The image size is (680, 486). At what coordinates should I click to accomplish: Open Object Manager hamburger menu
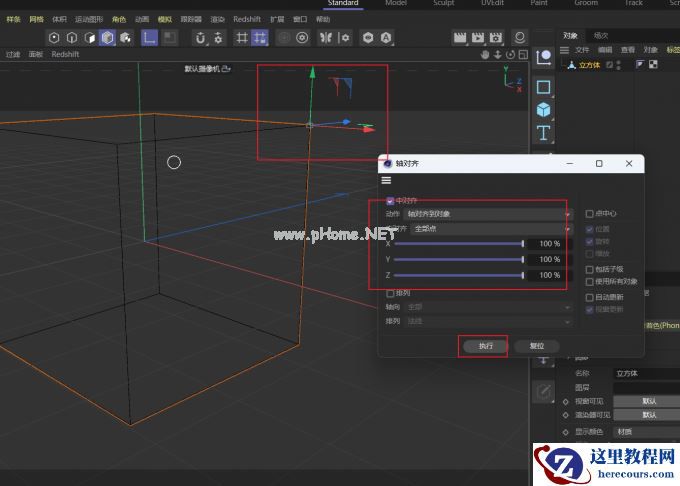[x=564, y=50]
